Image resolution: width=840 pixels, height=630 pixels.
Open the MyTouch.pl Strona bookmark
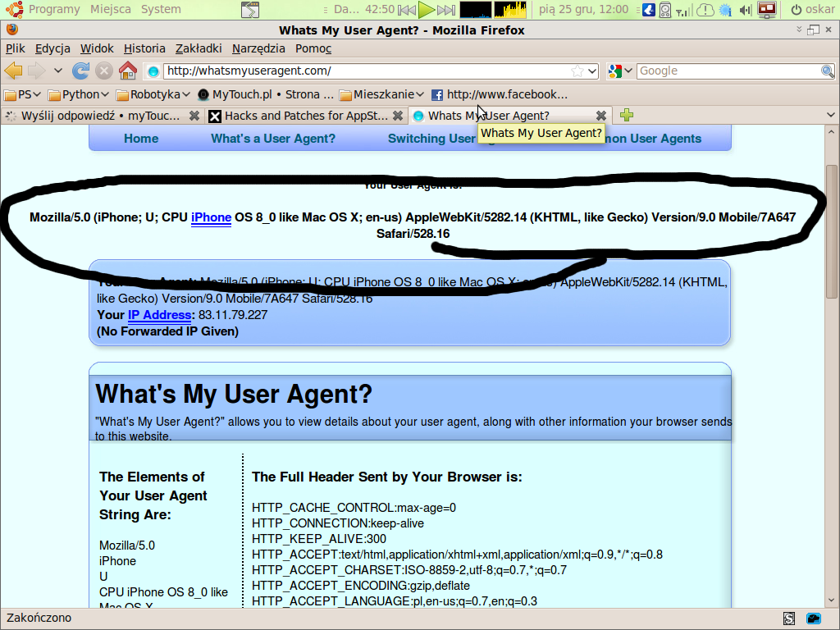click(x=265, y=95)
